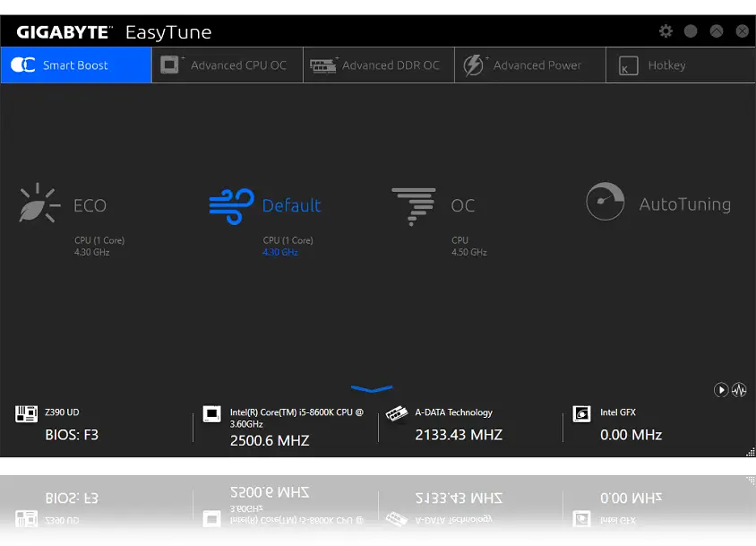Screen dimensions: 756x546
Task: Open the EasyTune settings gear
Action: pos(666,31)
